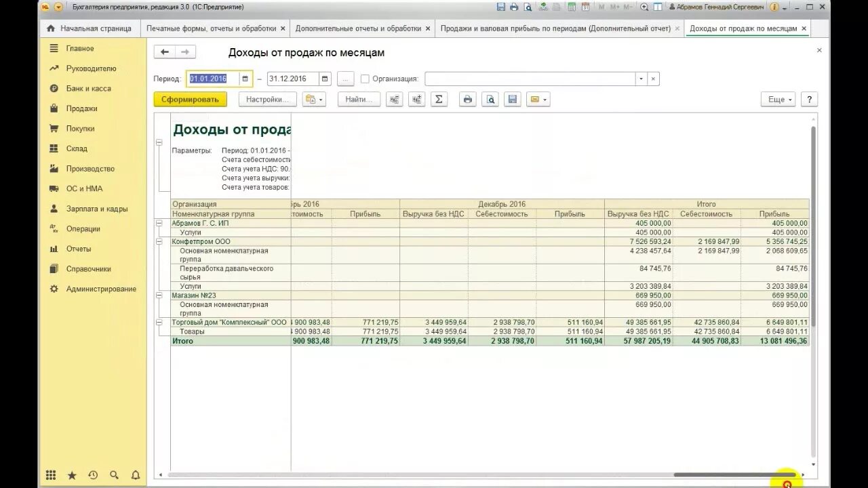Switch to Начальная страница tab
868x488 pixels.
click(x=89, y=28)
